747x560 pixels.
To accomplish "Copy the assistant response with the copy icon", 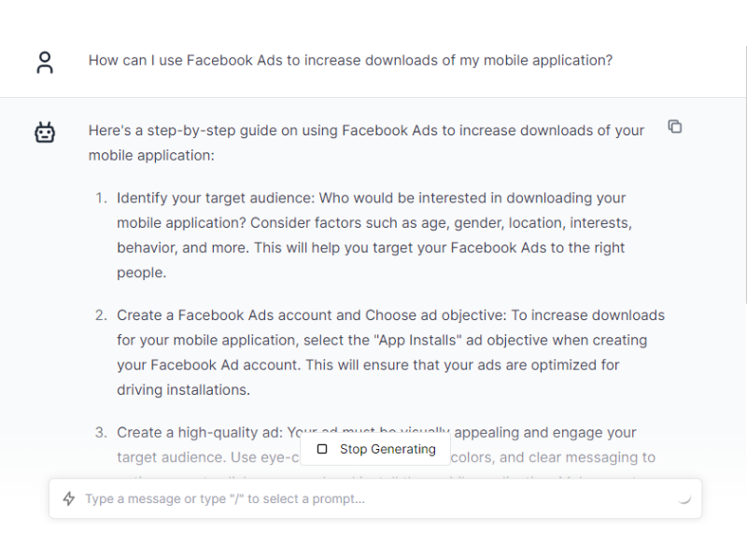I will (x=674, y=127).
